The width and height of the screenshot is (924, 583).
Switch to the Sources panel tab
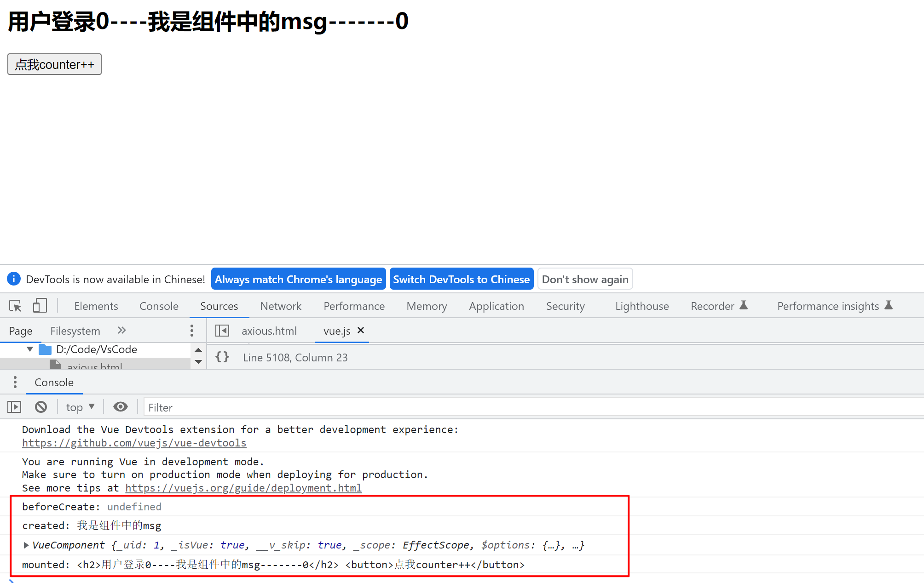click(219, 306)
